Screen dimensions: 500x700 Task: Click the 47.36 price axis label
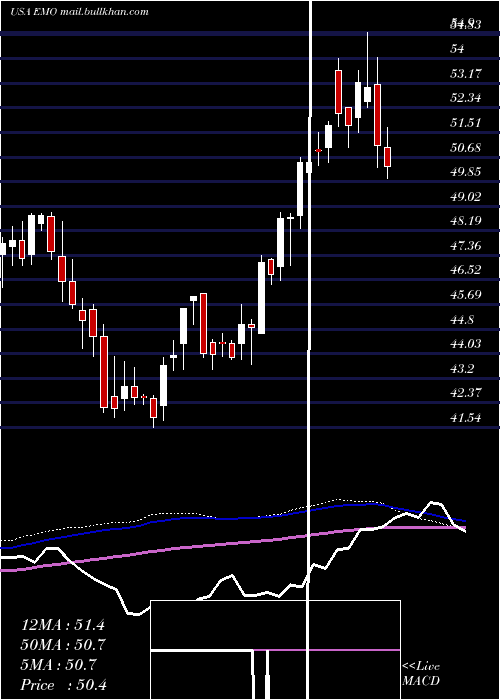point(466,246)
